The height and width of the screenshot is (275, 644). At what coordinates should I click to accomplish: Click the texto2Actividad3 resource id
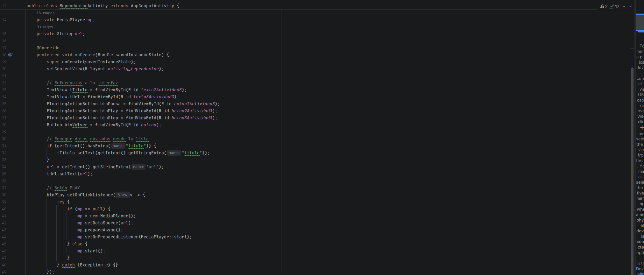tap(161, 90)
